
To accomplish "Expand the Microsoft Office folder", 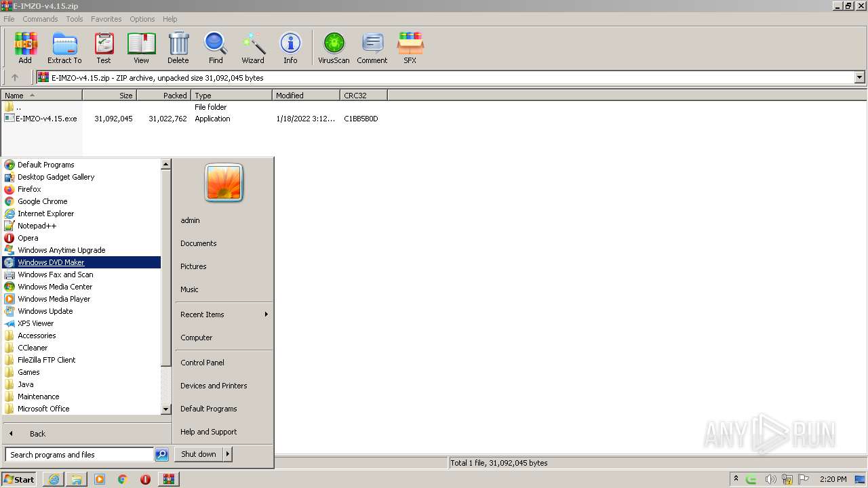I will pyautogui.click(x=81, y=409).
